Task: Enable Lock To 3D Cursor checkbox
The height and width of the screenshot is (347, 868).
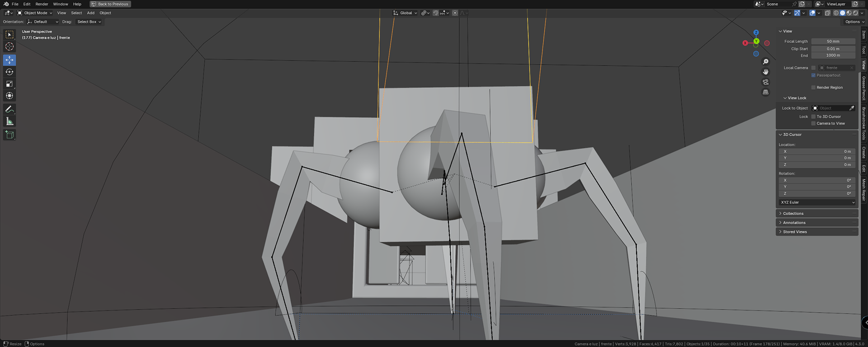Action: pos(813,117)
